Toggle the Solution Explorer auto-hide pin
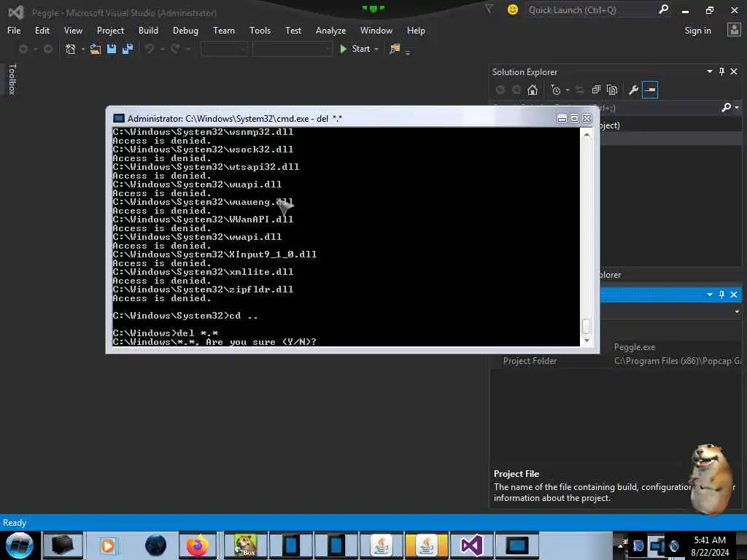The width and height of the screenshot is (747, 560). click(x=721, y=71)
